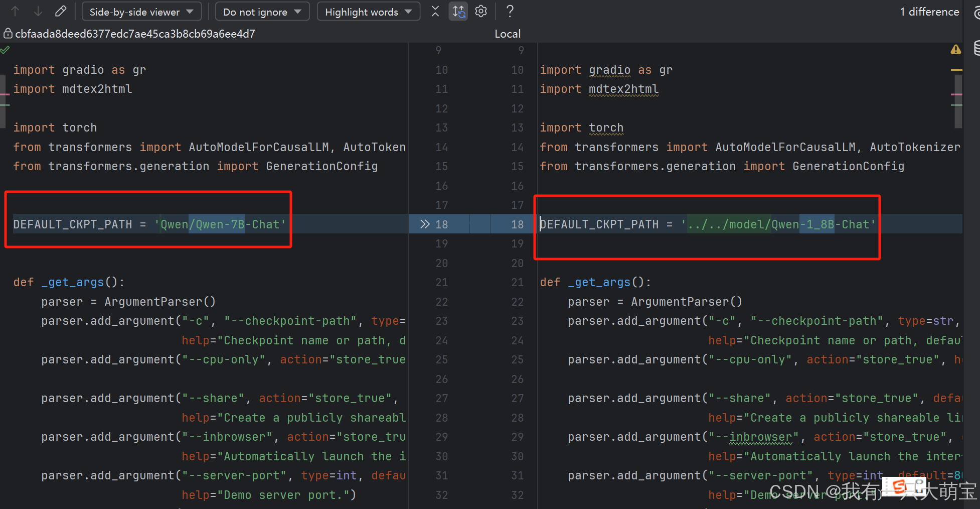980x509 pixels.
Task: Click the green checkmark above the left editor
Action: click(6, 50)
